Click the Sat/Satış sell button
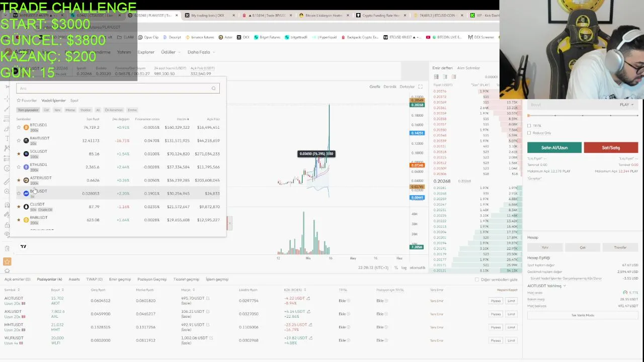This screenshot has width=644, height=362. click(x=611, y=148)
